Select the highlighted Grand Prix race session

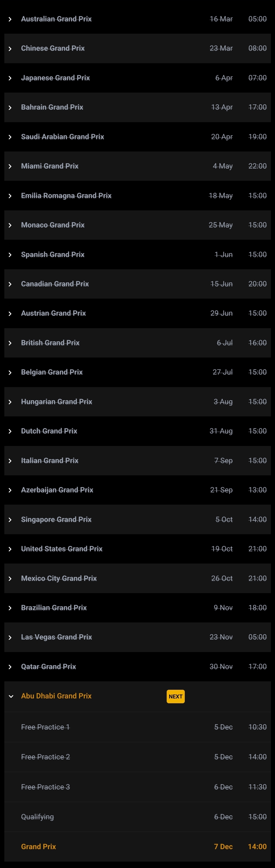38,846
